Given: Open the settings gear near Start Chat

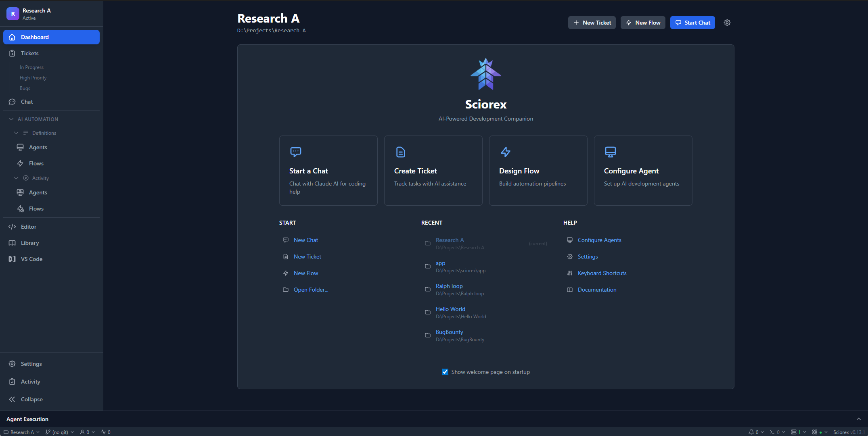Looking at the screenshot, I should pos(727,23).
